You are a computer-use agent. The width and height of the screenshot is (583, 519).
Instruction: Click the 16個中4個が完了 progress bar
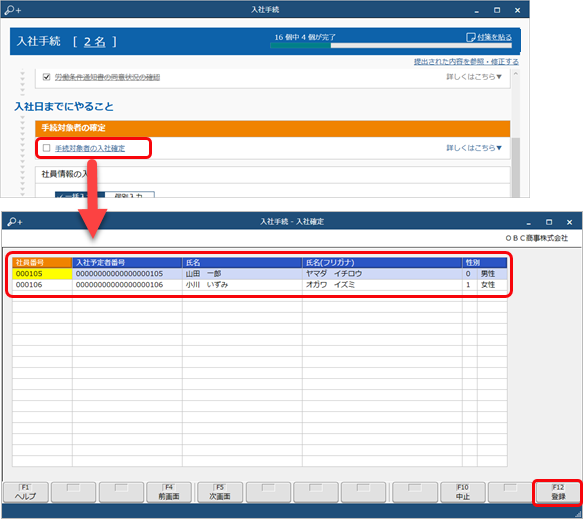(x=391, y=45)
